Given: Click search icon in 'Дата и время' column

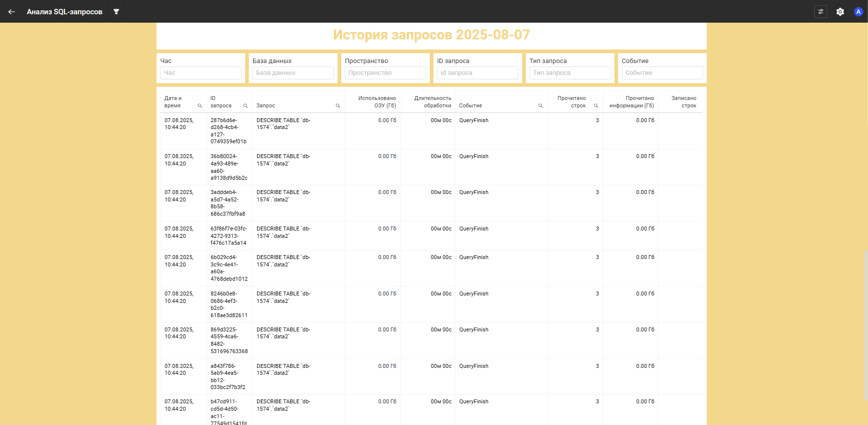Looking at the screenshot, I should [200, 106].
